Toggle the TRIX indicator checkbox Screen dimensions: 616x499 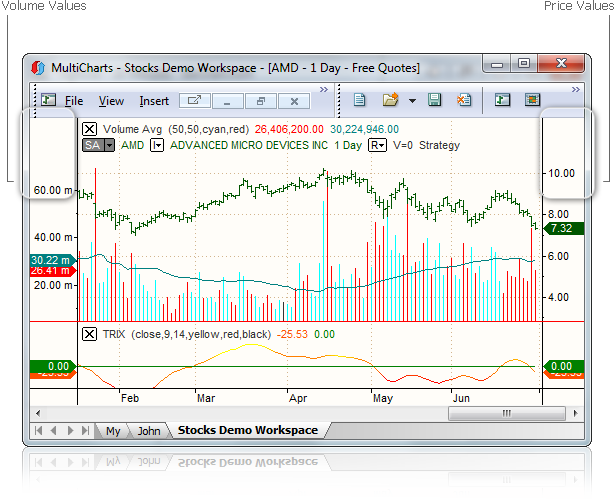click(x=90, y=334)
